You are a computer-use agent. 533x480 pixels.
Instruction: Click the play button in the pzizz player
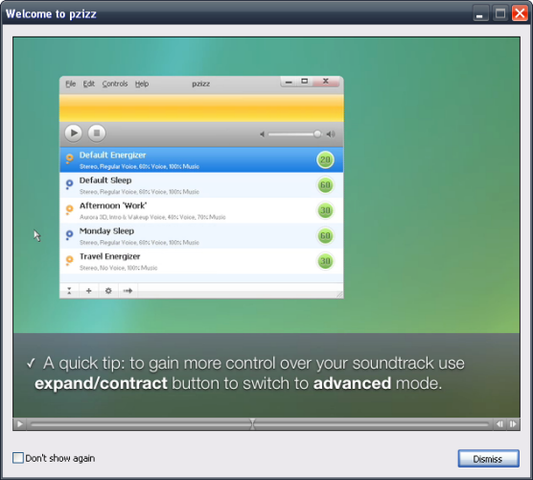pos(73,133)
